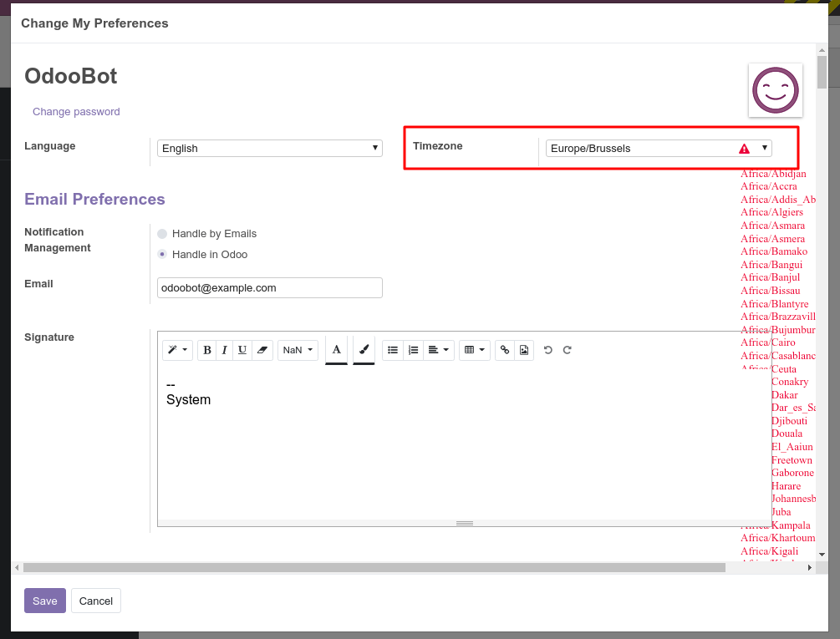Apply italic formatting to the signature
Image resolution: width=840 pixels, height=639 pixels.
pos(224,350)
